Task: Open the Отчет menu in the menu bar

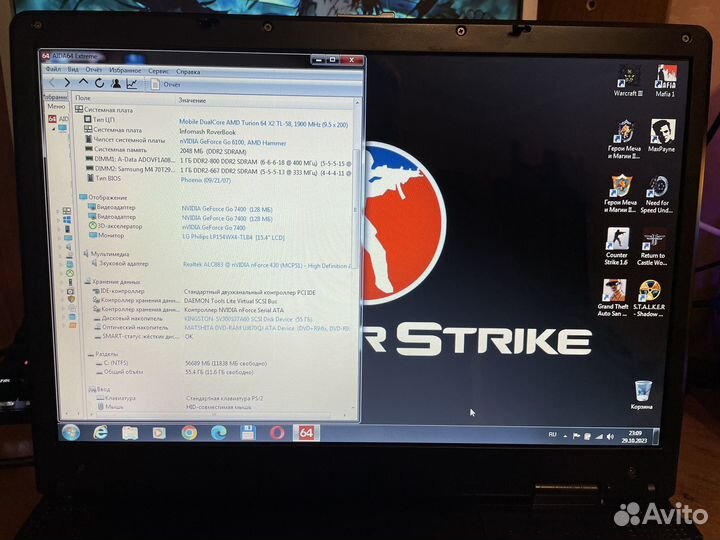Action: pos(94,70)
